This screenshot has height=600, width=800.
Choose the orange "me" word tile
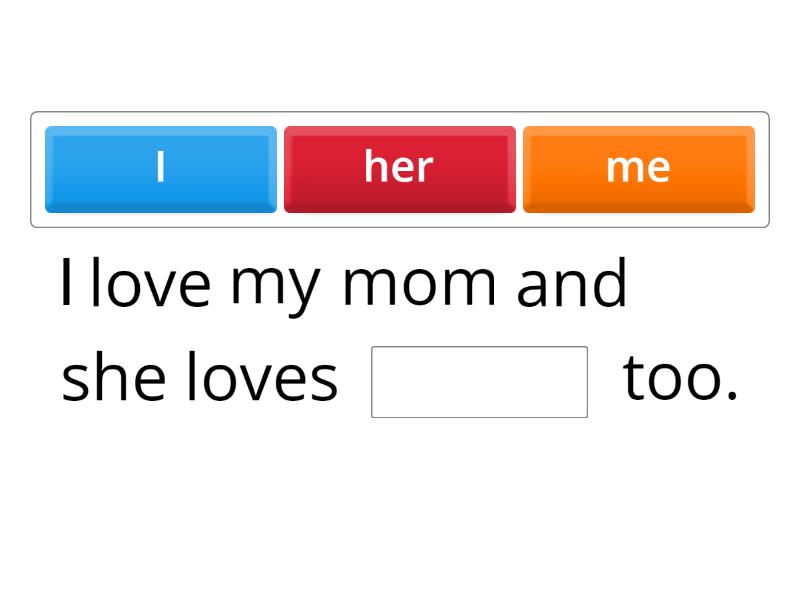point(638,169)
